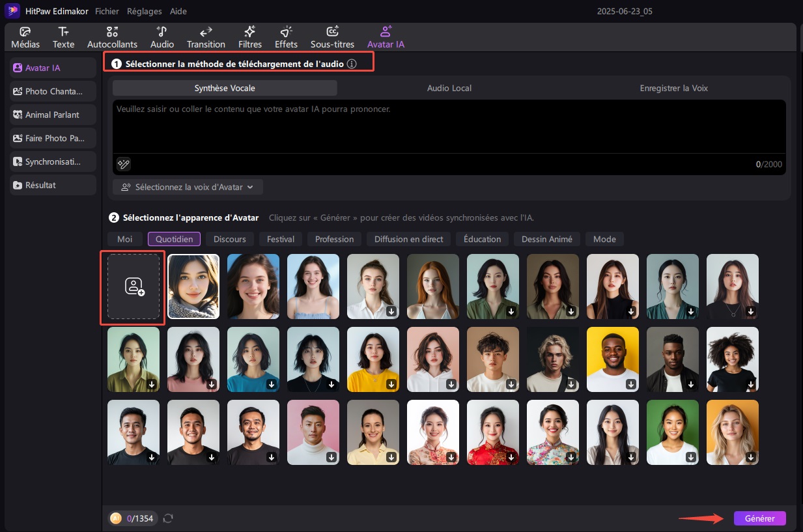Click the AI magic wand writing icon
The image size is (803, 532).
pos(124,164)
